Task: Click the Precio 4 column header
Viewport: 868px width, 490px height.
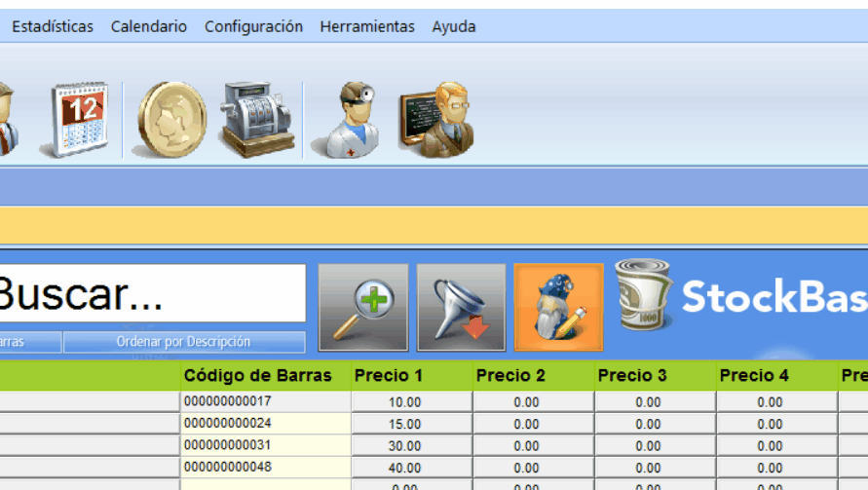Action: point(776,375)
